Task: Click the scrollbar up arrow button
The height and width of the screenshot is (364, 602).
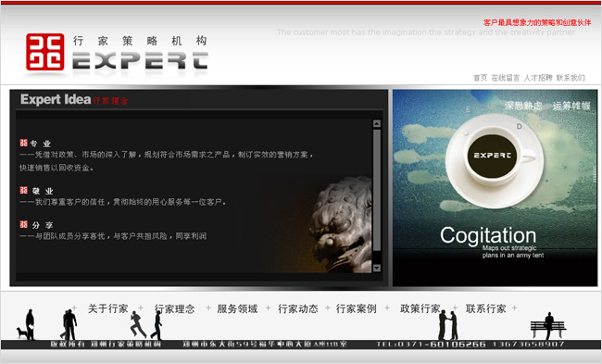Action: [377, 123]
